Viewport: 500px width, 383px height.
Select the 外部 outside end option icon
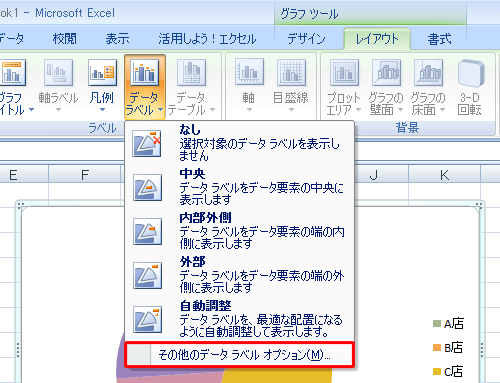click(147, 275)
